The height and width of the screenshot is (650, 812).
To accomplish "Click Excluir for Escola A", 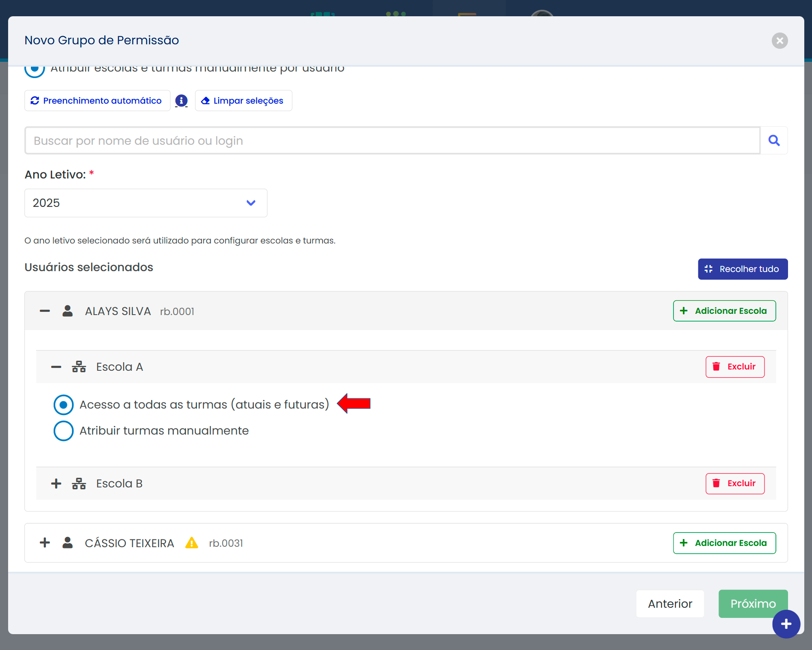I will (735, 367).
